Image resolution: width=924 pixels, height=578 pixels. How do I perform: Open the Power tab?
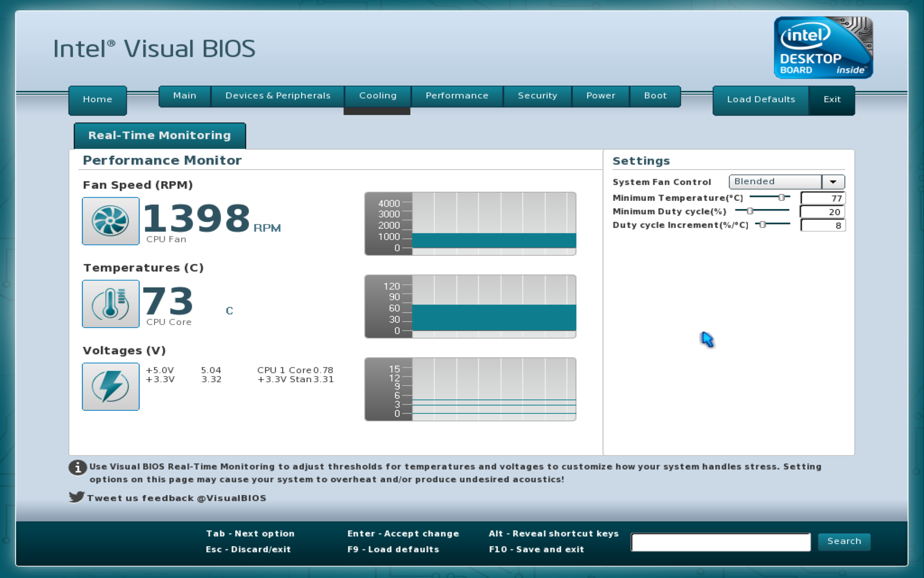(601, 96)
